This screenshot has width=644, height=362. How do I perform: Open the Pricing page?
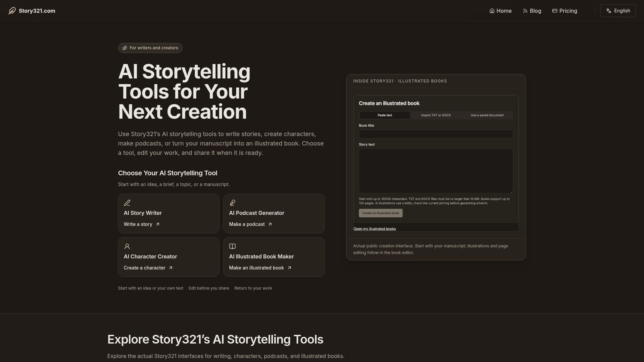tap(565, 11)
